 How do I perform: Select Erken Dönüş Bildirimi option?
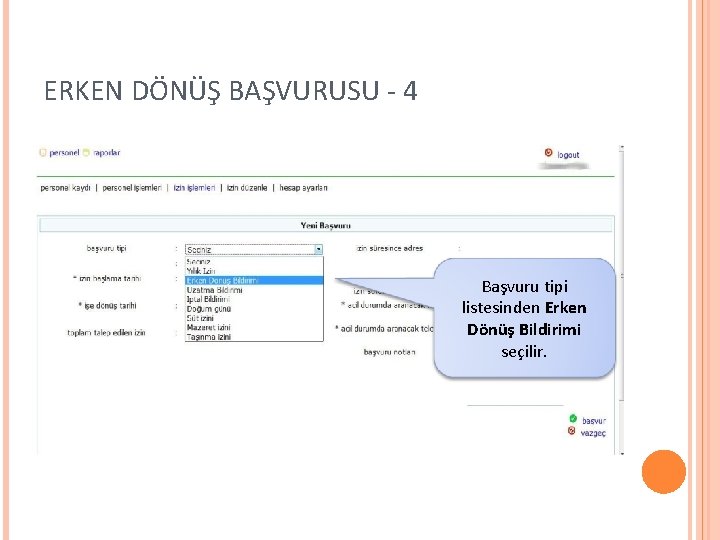[x=254, y=281]
